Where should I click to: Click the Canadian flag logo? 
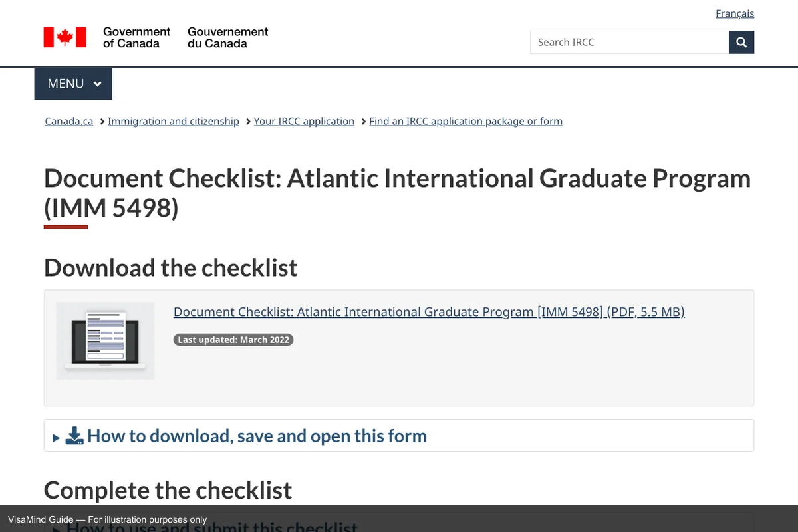[x=65, y=37]
